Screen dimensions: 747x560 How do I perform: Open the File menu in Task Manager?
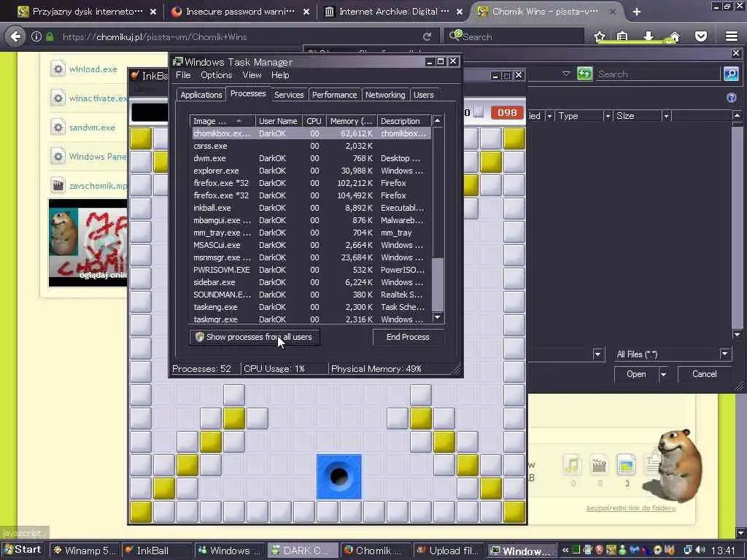[183, 75]
